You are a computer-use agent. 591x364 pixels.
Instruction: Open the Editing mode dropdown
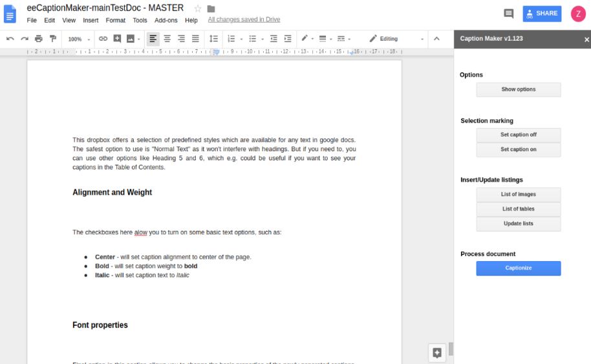pos(396,39)
